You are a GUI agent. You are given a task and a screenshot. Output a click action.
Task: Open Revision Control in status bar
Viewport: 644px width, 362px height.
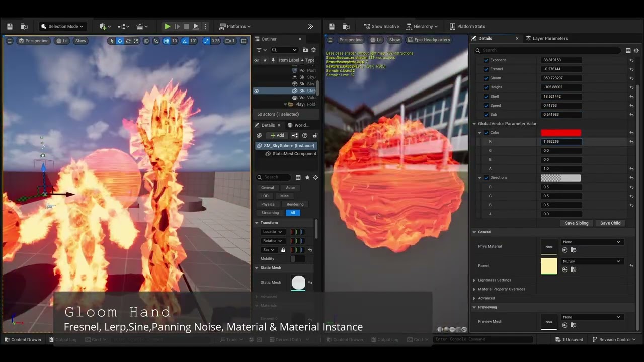pyautogui.click(x=614, y=340)
